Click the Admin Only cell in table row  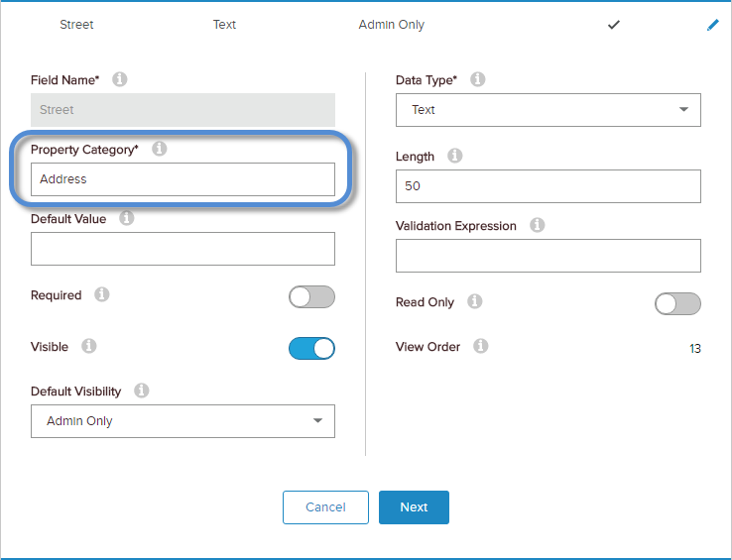click(x=391, y=25)
